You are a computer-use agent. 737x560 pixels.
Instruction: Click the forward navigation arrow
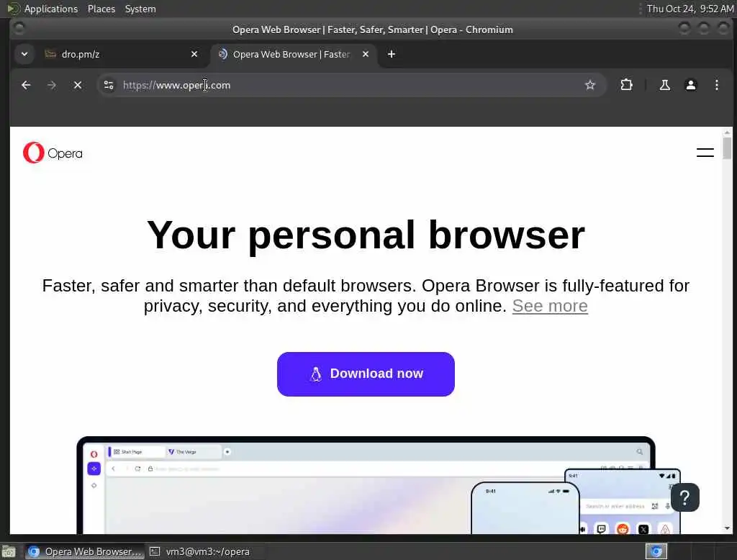[x=52, y=85]
